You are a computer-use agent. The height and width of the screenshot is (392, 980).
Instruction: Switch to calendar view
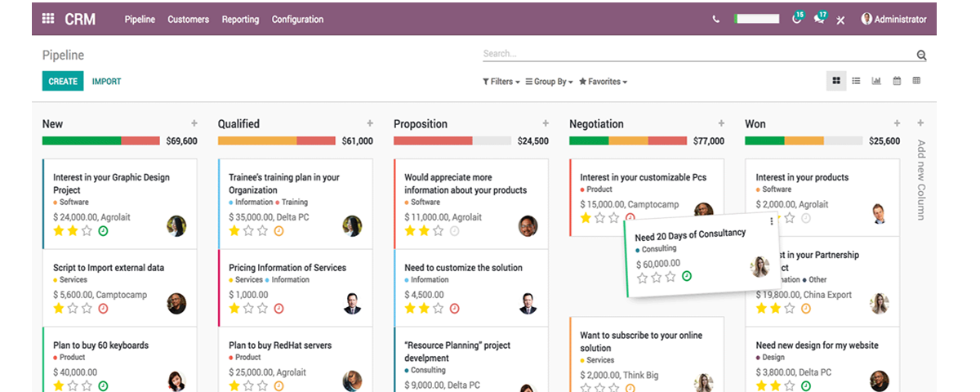(897, 81)
